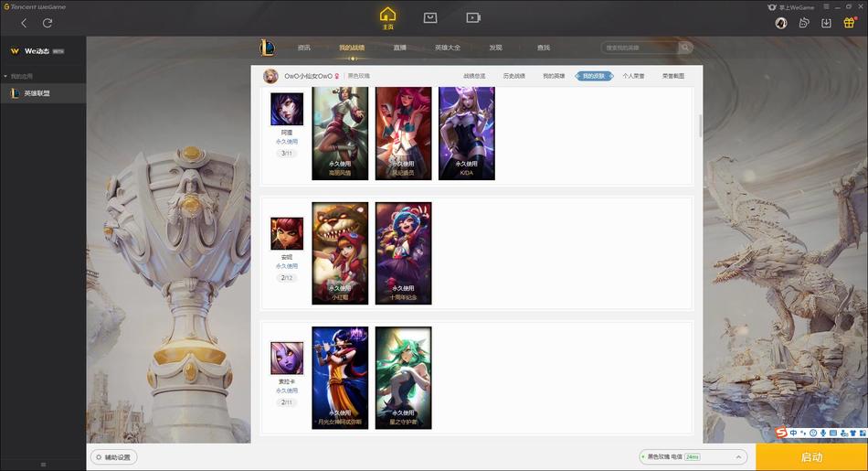Open the 高丽风情 Ahri skin card

click(x=340, y=134)
